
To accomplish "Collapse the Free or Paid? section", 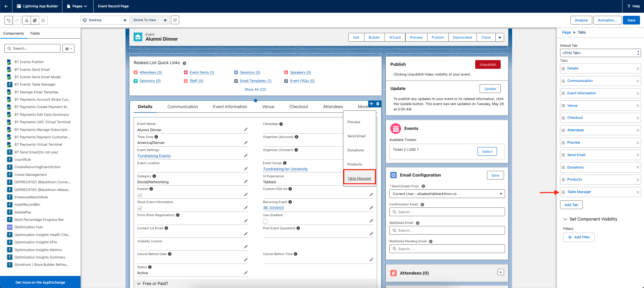I will point(139,284).
